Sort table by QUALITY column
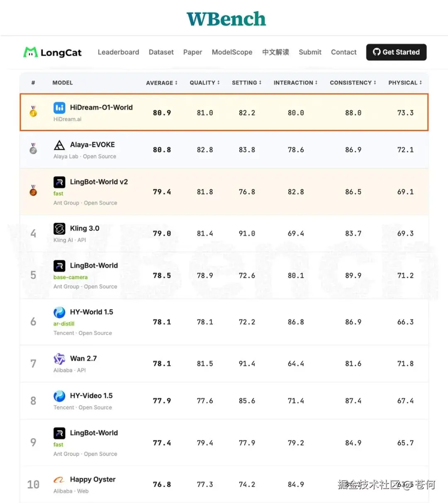448x503 pixels. [x=205, y=83]
